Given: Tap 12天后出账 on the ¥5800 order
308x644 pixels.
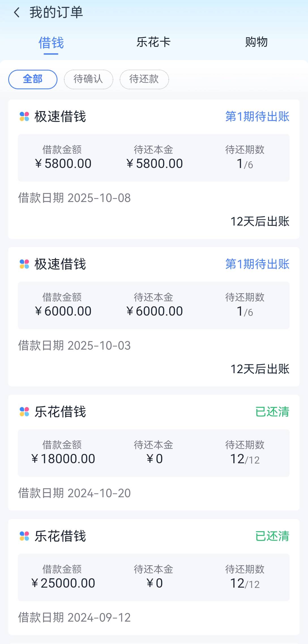Looking at the screenshot, I should coord(260,222).
